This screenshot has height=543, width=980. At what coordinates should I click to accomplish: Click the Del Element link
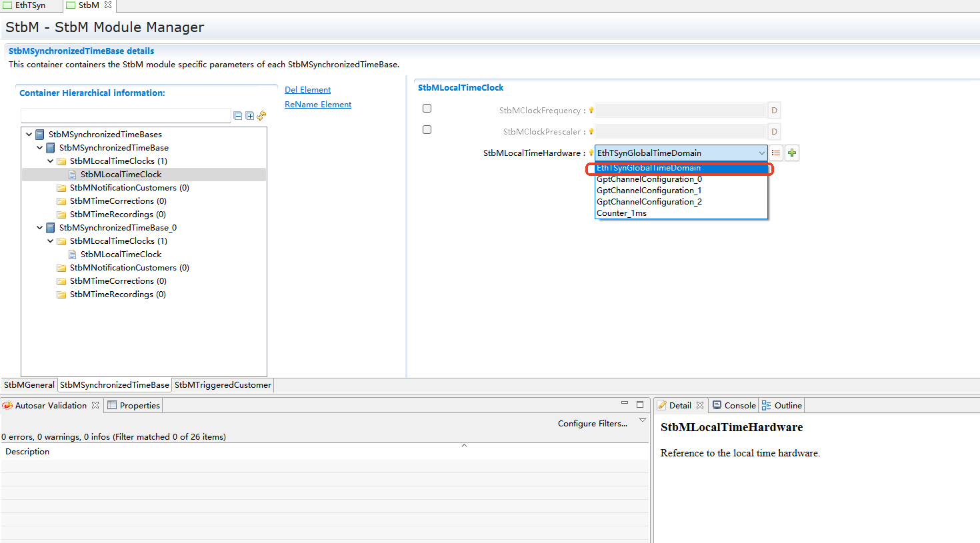[307, 90]
